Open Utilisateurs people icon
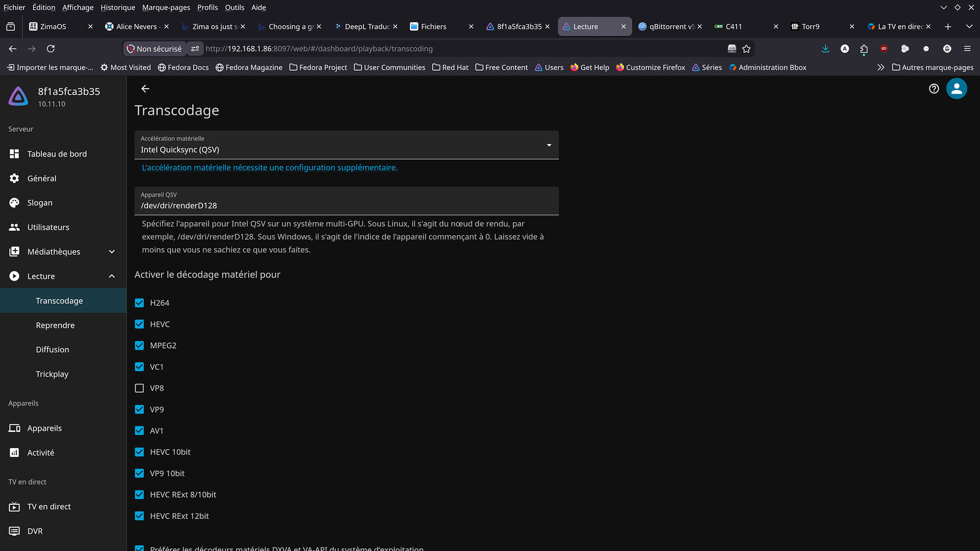 pos(15,228)
